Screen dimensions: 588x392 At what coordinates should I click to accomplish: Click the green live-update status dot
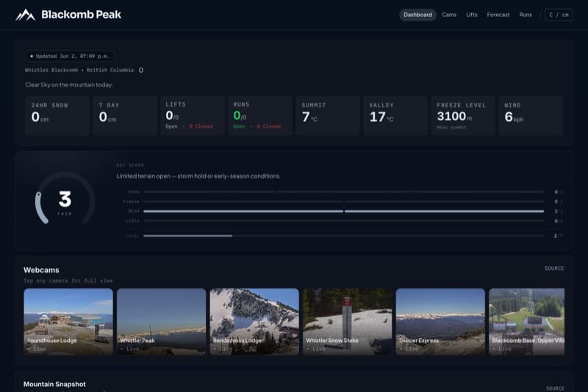click(32, 57)
